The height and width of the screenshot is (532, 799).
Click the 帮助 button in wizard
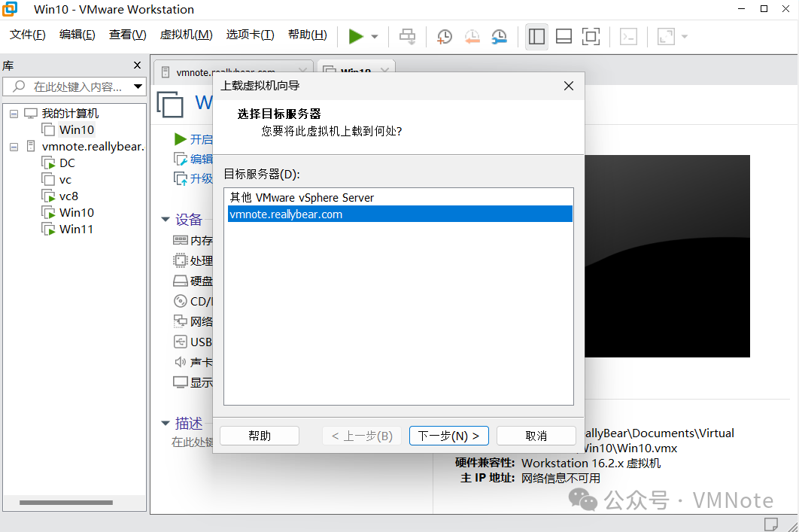pos(260,436)
